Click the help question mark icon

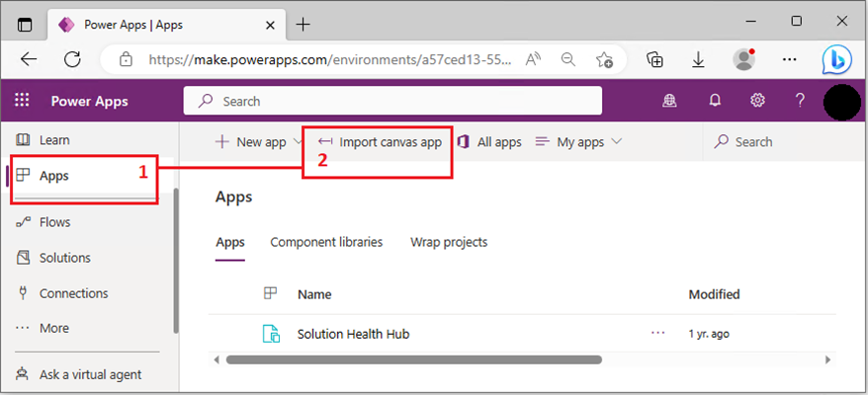coord(800,100)
